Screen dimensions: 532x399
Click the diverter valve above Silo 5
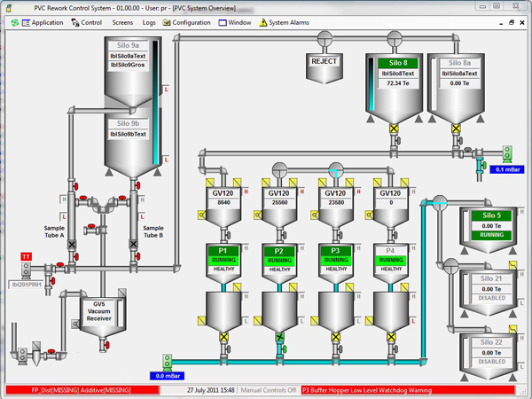pos(440,202)
